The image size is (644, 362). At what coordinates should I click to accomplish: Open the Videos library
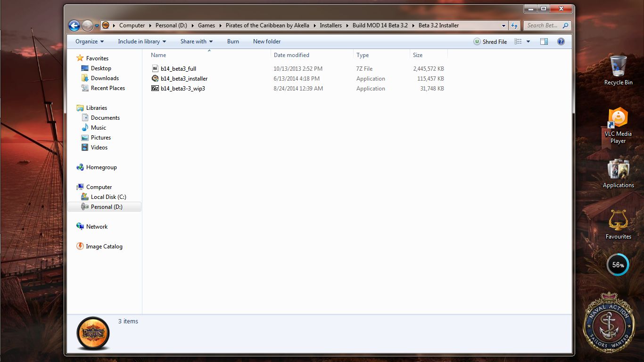pyautogui.click(x=99, y=148)
